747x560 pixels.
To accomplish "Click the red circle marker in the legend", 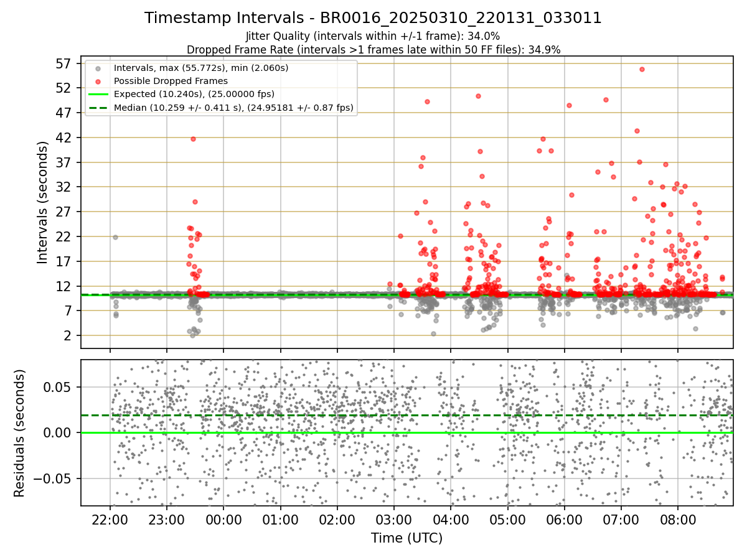I will [98, 81].
